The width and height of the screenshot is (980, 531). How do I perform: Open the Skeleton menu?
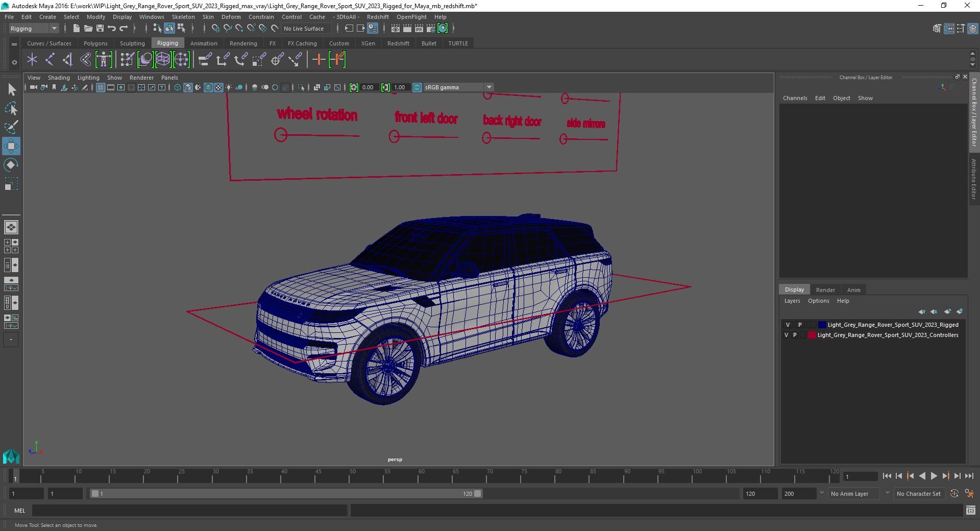coord(183,17)
